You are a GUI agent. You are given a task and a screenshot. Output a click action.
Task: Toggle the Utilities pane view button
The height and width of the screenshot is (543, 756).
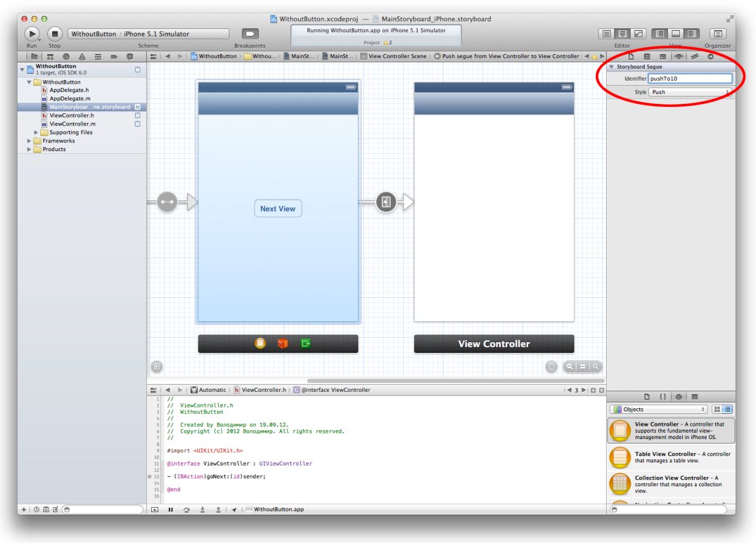(x=692, y=33)
